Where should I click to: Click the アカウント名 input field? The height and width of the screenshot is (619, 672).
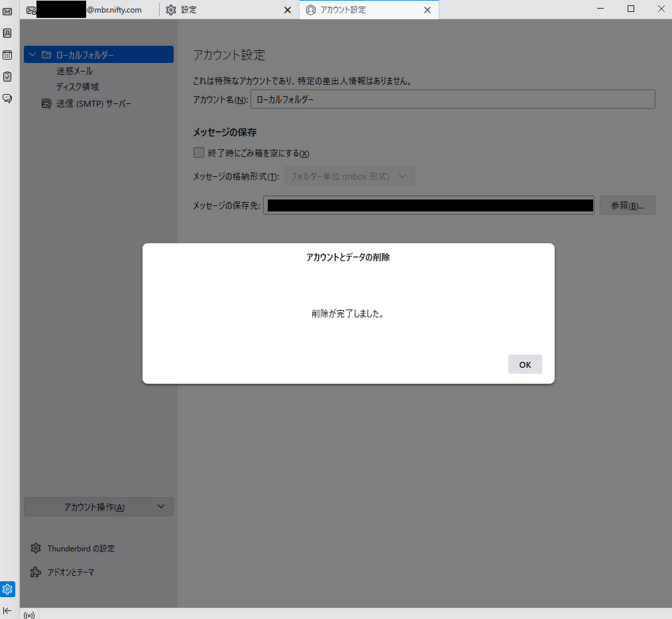(x=453, y=99)
